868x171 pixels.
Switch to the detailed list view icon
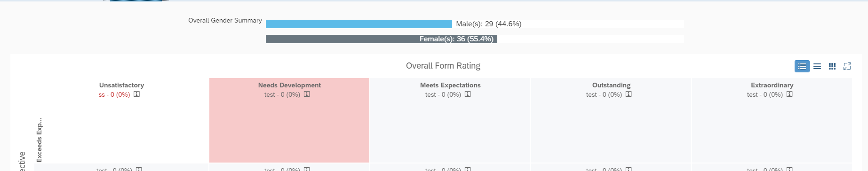pos(802,66)
